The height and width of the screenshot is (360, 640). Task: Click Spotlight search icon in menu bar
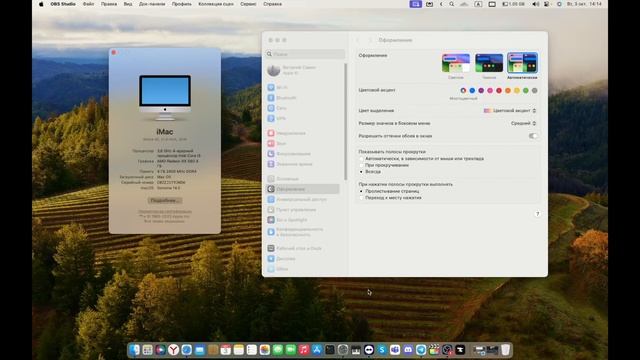coord(451,4)
